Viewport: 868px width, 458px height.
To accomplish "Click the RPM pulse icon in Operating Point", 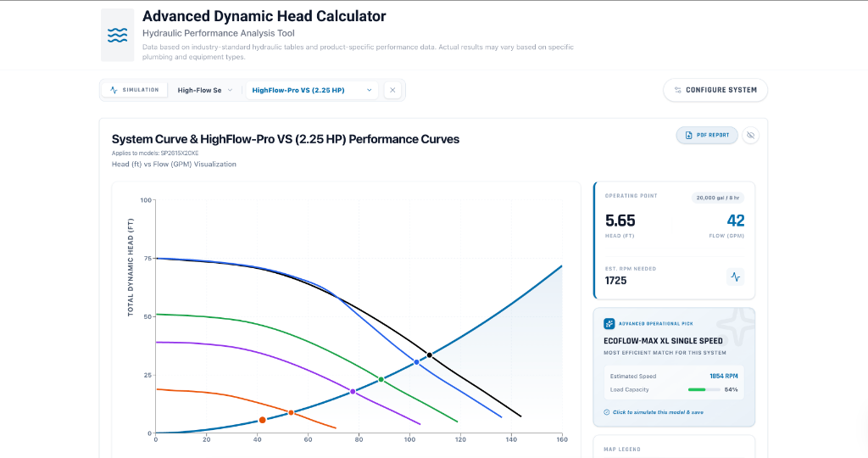I will tap(735, 276).
